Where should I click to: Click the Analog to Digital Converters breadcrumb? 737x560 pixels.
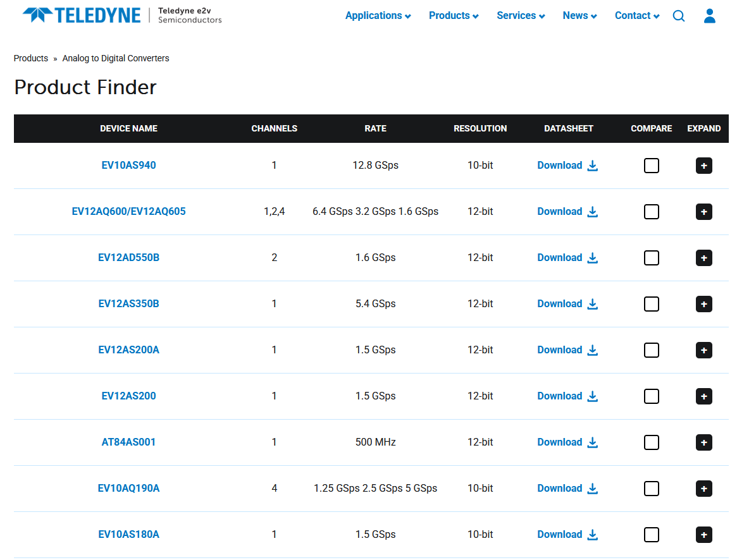116,58
